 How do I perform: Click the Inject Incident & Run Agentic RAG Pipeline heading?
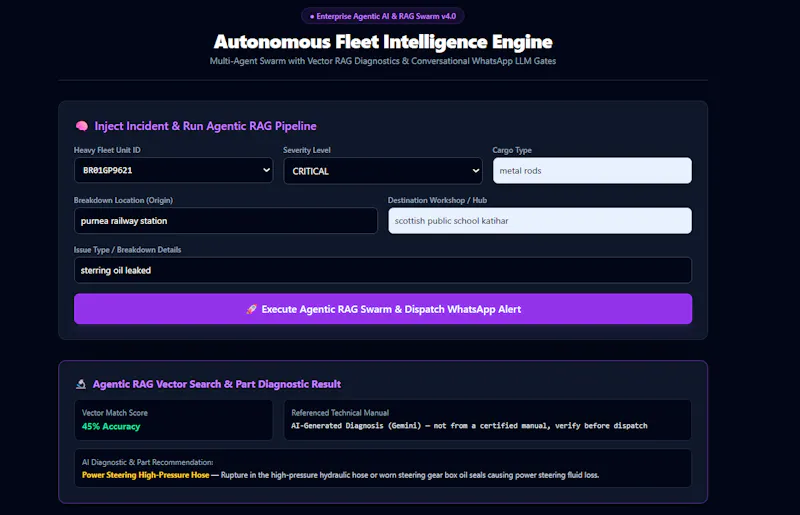pos(205,126)
